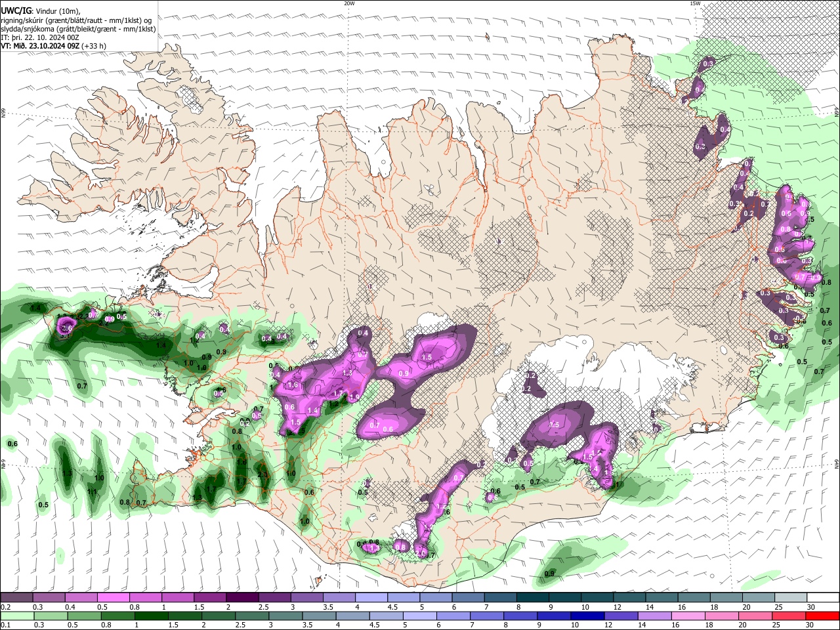Select the bright red 30 swatch in the lower legend row
The height and width of the screenshot is (630, 840).
[823, 616]
